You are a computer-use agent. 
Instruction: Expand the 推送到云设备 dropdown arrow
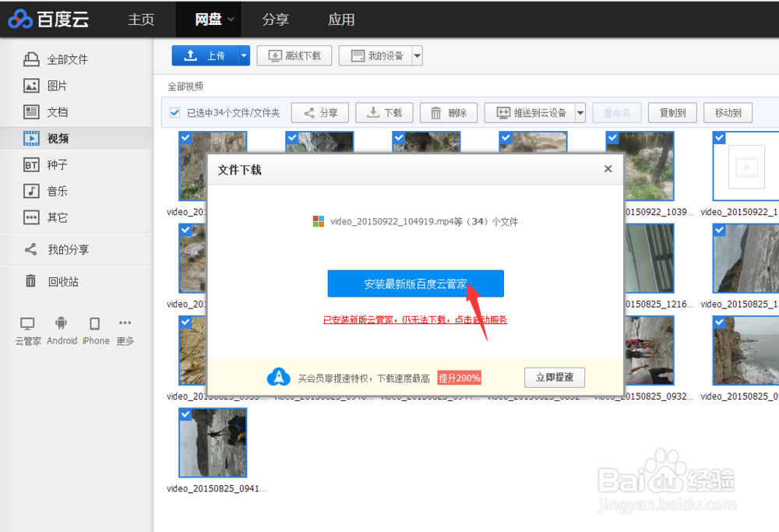click(580, 113)
